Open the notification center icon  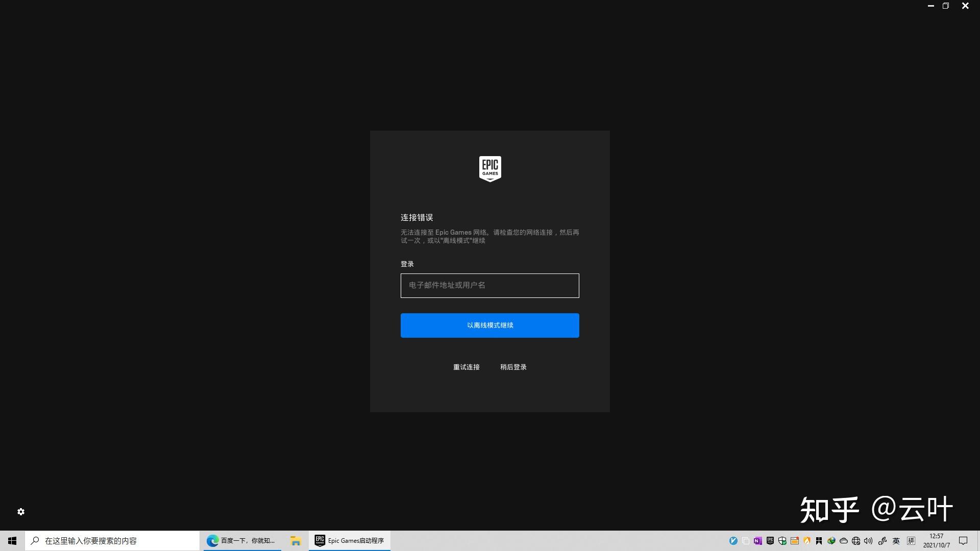[963, 541]
